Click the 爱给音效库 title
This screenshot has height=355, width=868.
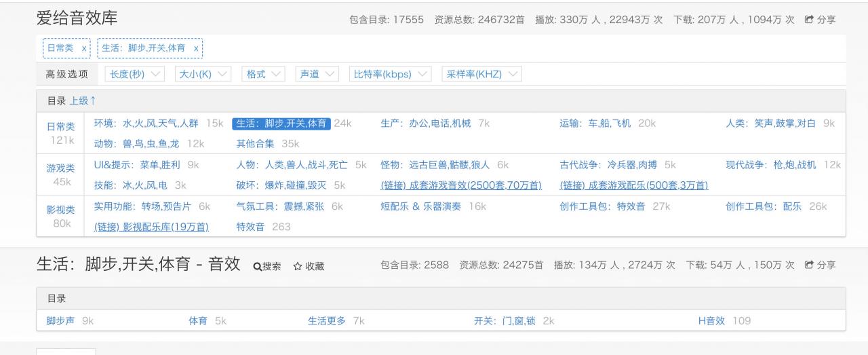point(77,19)
